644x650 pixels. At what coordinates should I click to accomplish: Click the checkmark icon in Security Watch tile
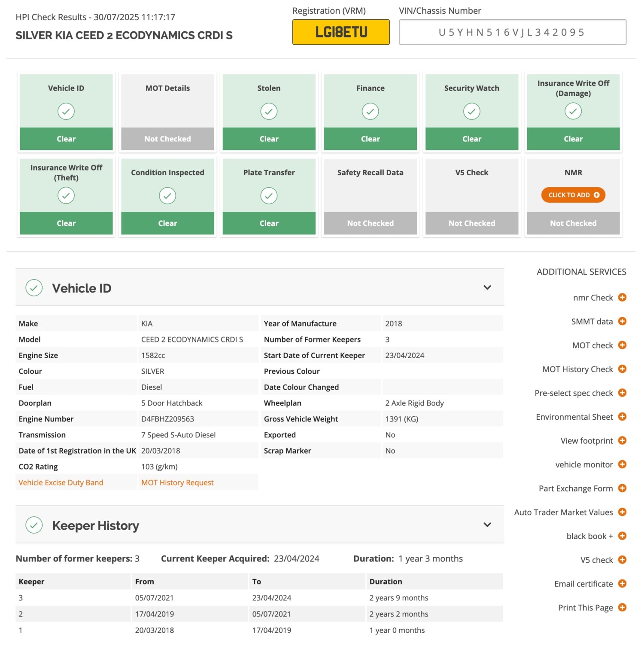pos(471,111)
